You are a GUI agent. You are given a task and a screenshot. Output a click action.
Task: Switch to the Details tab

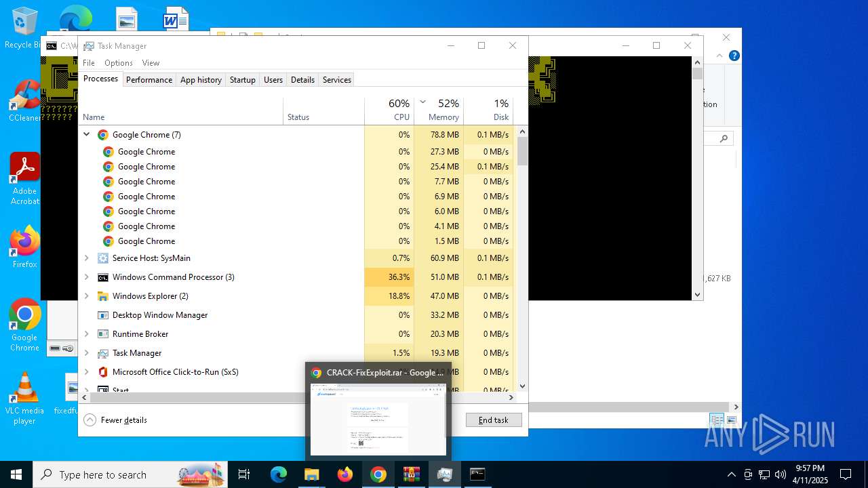302,80
